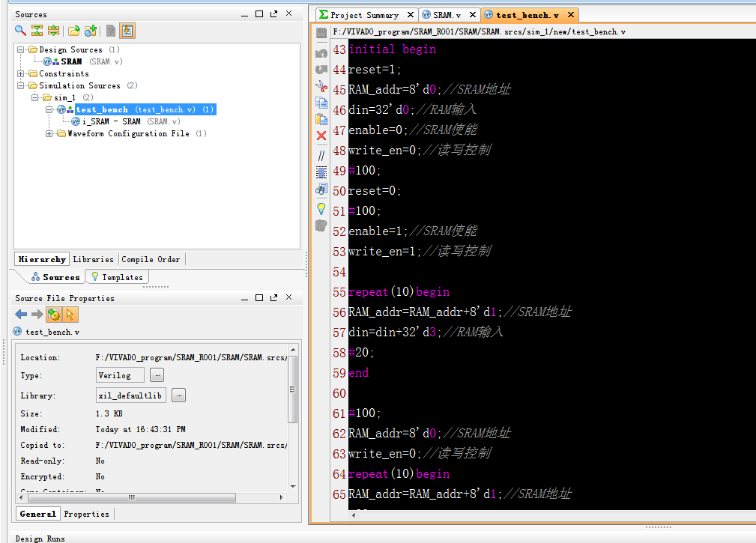756x543 pixels.
Task: Expand all items in Sources hierarchy
Action: pyautogui.click(x=52, y=30)
